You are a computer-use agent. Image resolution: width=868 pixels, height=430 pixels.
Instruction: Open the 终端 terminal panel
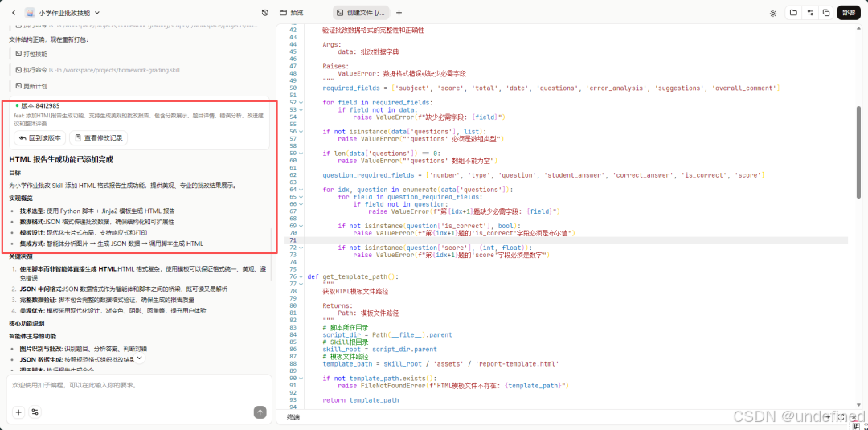coord(293,416)
